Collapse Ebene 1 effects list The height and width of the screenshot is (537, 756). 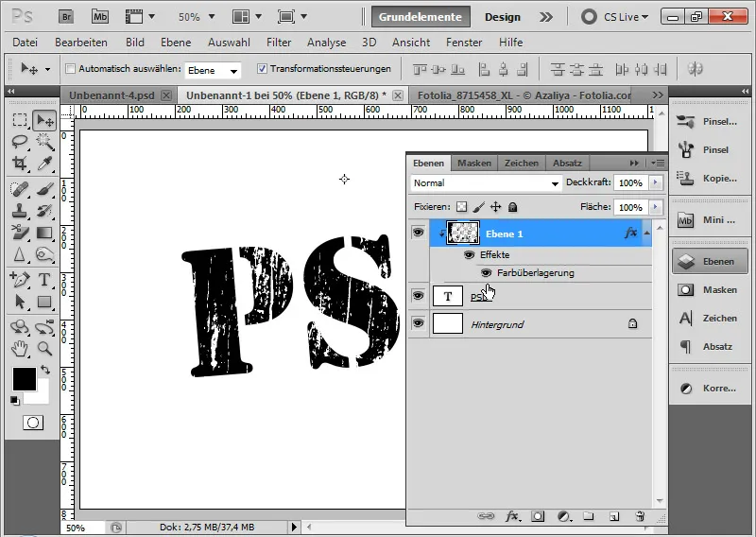click(x=647, y=234)
